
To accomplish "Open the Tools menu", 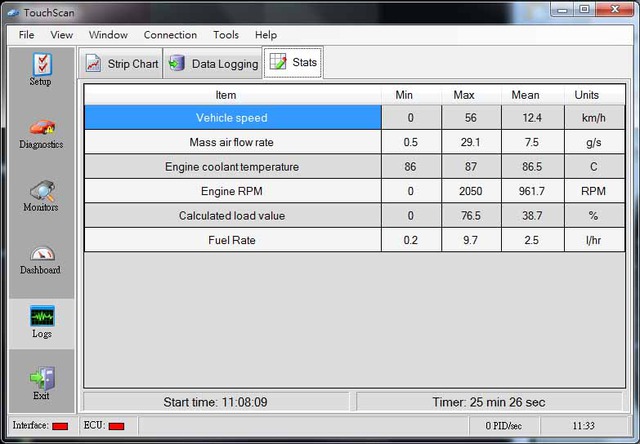I will (226, 35).
